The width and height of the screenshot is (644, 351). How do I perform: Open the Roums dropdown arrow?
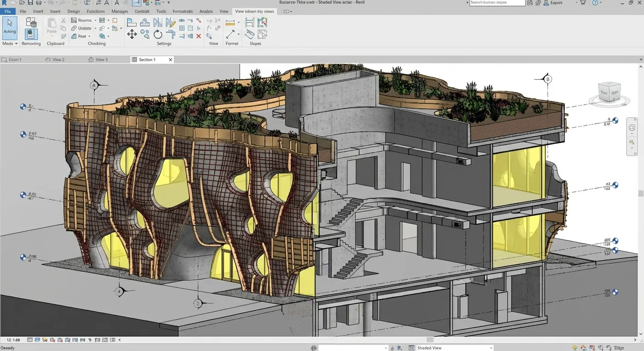click(95, 21)
